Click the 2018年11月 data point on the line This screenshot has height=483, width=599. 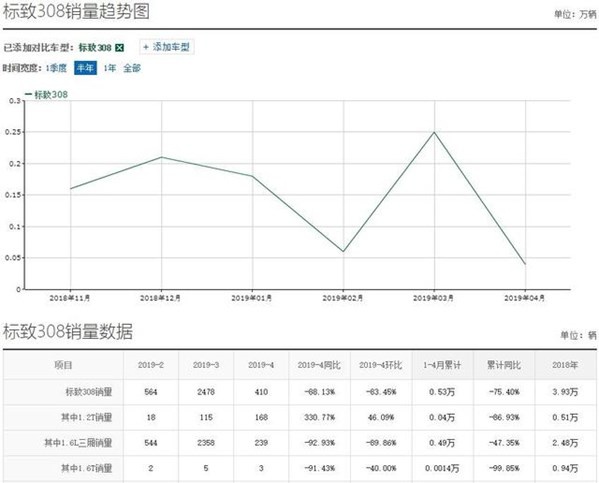[x=71, y=188]
